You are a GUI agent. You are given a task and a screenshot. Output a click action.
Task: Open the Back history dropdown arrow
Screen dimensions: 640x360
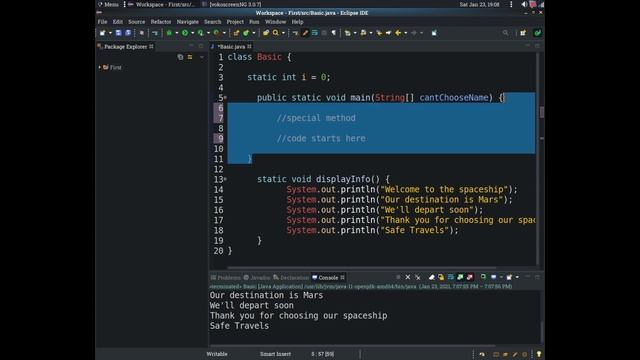pos(405,33)
